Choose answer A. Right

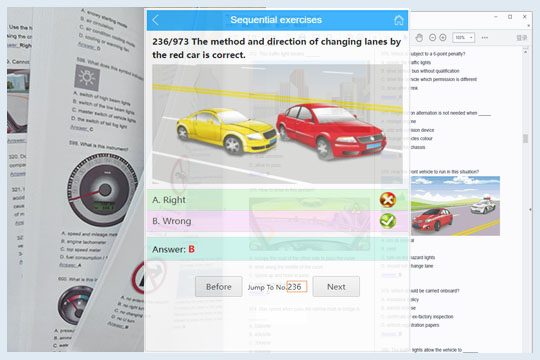(x=277, y=200)
